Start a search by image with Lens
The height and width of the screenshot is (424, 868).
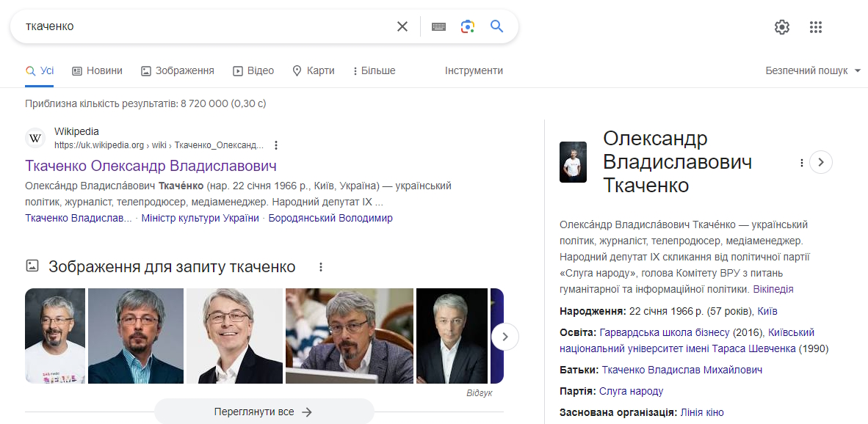pos(468,26)
